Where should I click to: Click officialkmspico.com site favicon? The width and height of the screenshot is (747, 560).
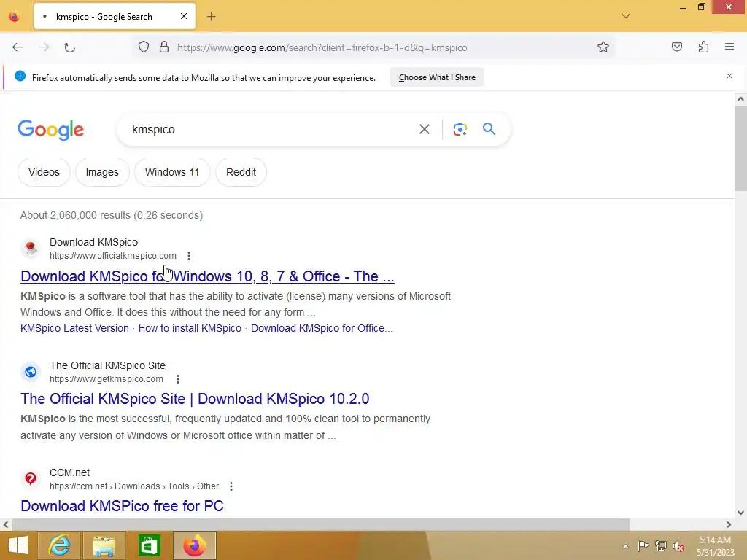pyautogui.click(x=31, y=248)
